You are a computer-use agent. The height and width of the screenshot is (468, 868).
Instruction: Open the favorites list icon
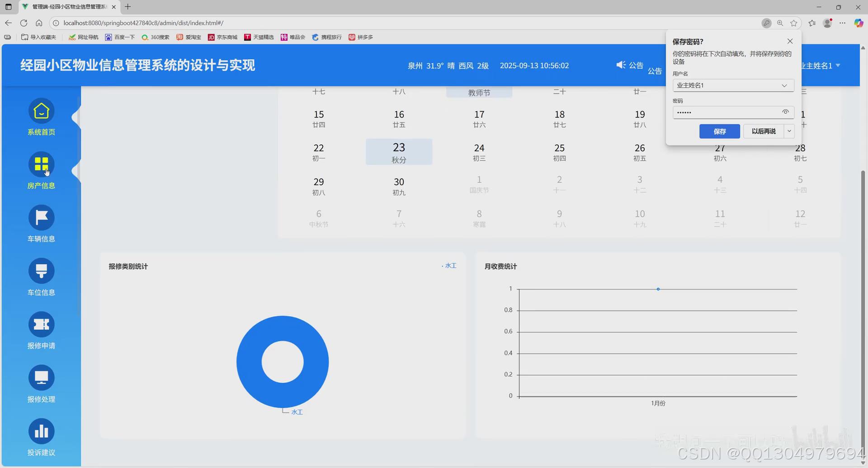812,23
